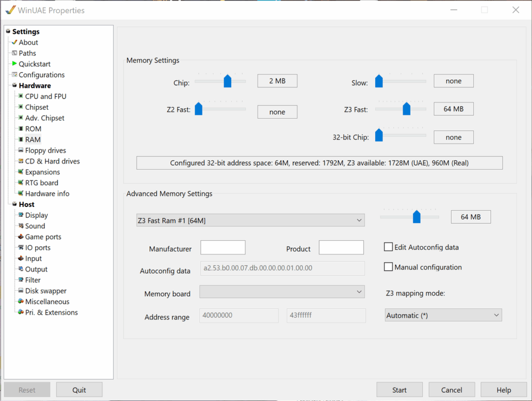This screenshot has height=401, width=532.
Task: Click the Chip 2 MB value box
Action: pyautogui.click(x=277, y=81)
